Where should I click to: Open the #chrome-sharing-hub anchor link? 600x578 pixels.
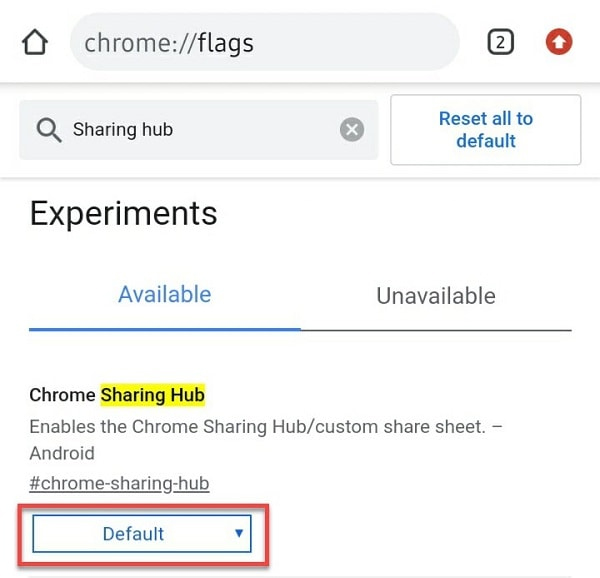[119, 484]
